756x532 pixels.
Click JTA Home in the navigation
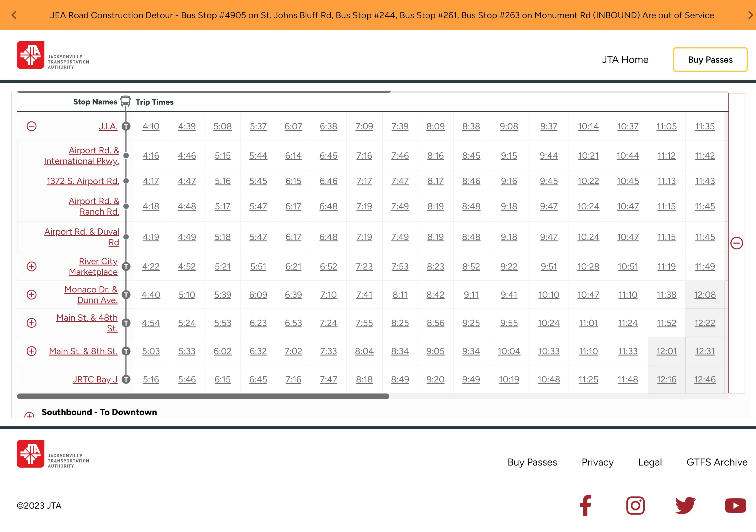pyautogui.click(x=625, y=60)
